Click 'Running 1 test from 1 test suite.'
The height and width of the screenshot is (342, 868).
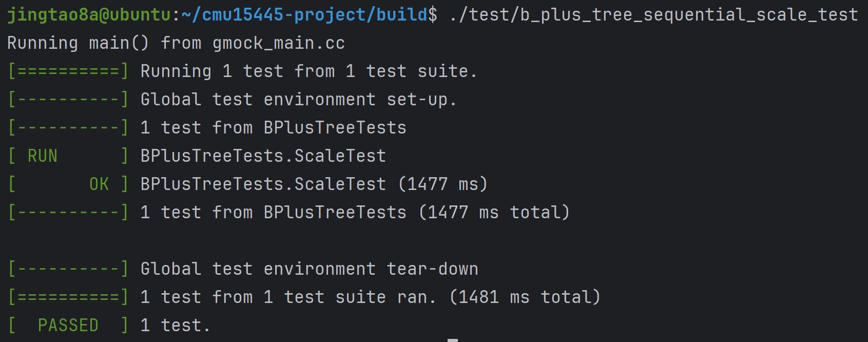click(x=309, y=71)
